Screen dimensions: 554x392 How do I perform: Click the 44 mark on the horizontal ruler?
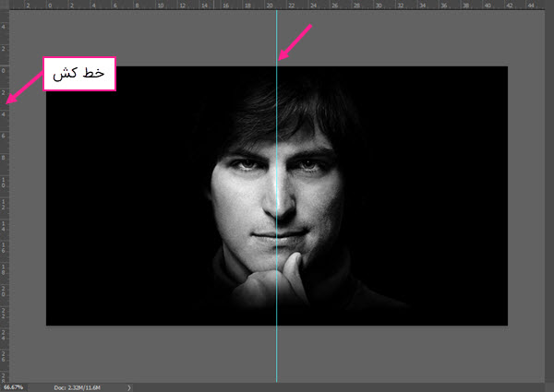531,6
